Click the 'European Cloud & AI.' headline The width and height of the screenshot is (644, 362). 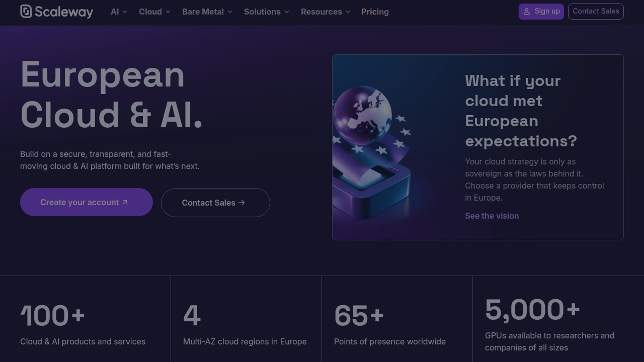coord(111,94)
